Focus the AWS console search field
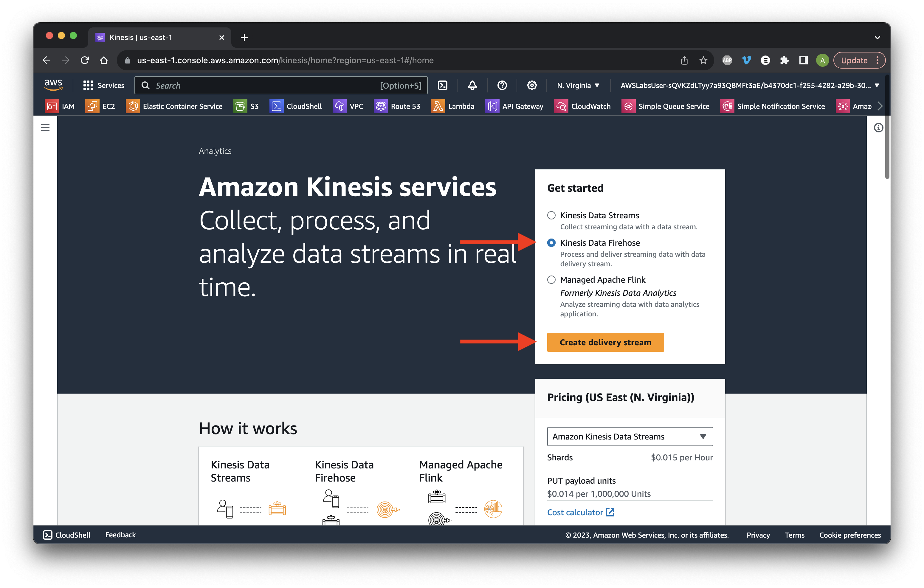The image size is (924, 588). click(x=281, y=85)
